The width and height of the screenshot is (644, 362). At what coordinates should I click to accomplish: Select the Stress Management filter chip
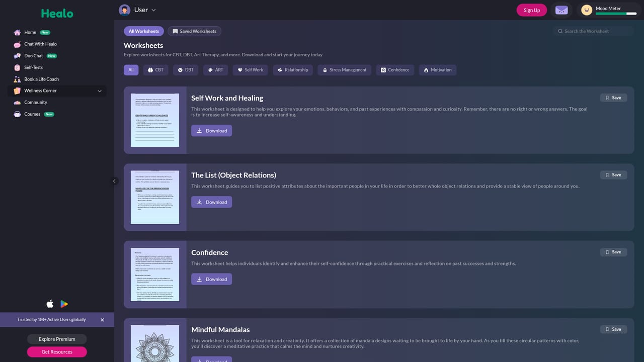point(345,70)
